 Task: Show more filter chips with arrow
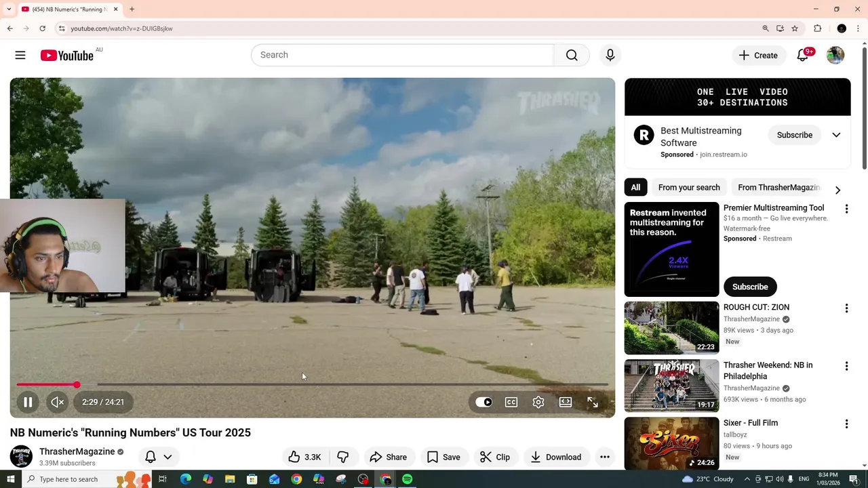coord(837,190)
